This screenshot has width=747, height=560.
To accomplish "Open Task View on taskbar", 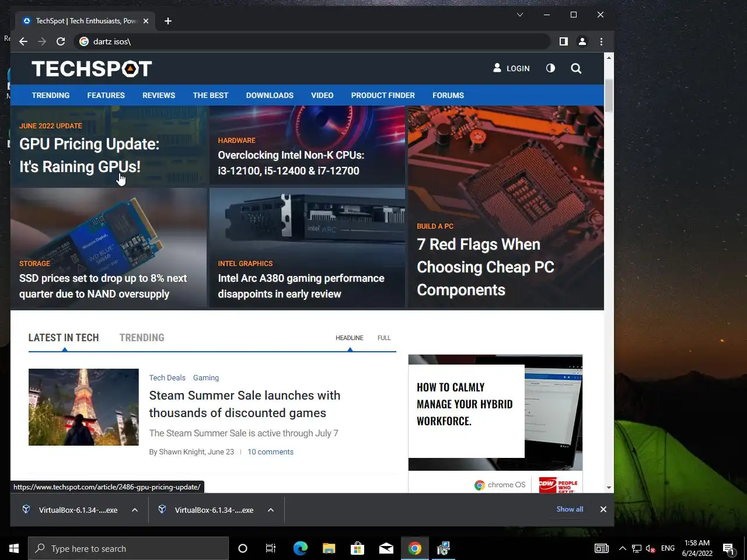I will [271, 548].
